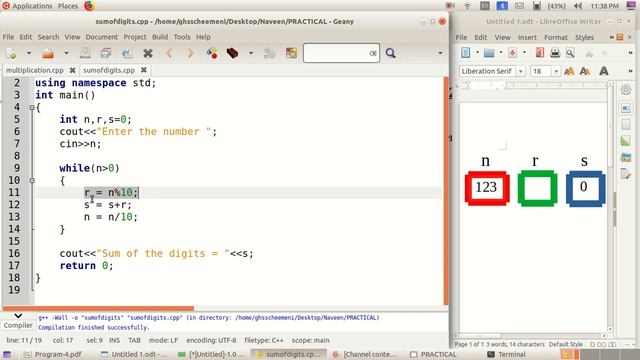Screen dimensions: 640x360
Task: Click Writer's Update paragraph style icon
Action: point(569,71)
